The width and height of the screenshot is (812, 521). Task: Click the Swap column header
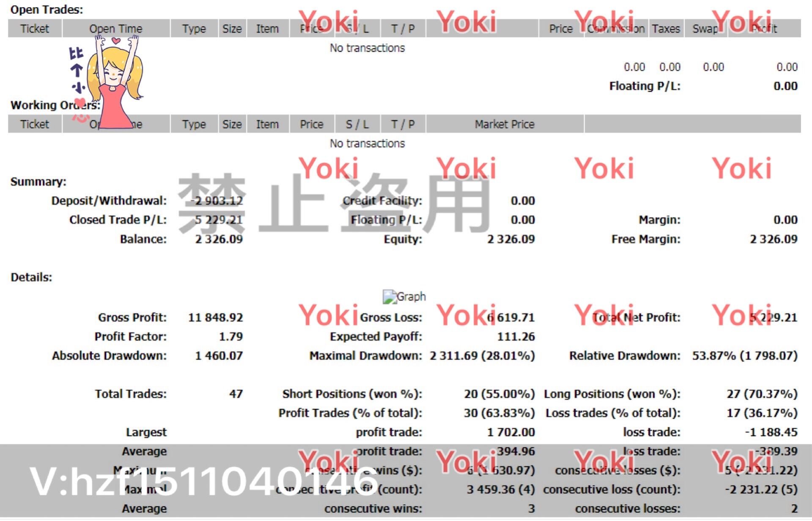[x=705, y=29]
